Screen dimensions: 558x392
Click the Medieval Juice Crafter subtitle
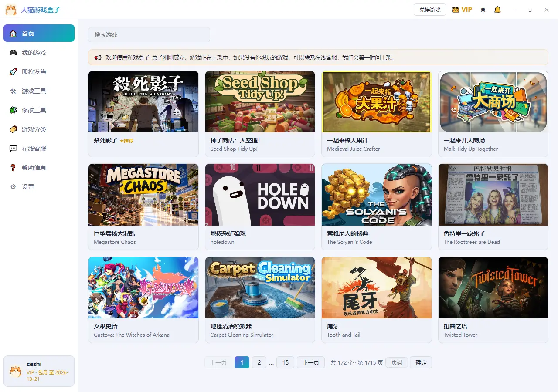pyautogui.click(x=354, y=149)
